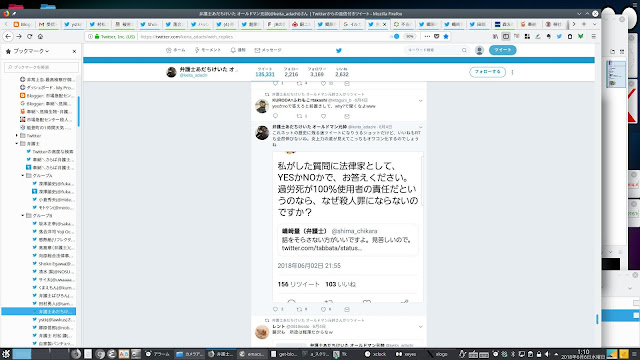Click the green V extension icon in toolbar
The height and width of the screenshot is (360, 640).
580,36
